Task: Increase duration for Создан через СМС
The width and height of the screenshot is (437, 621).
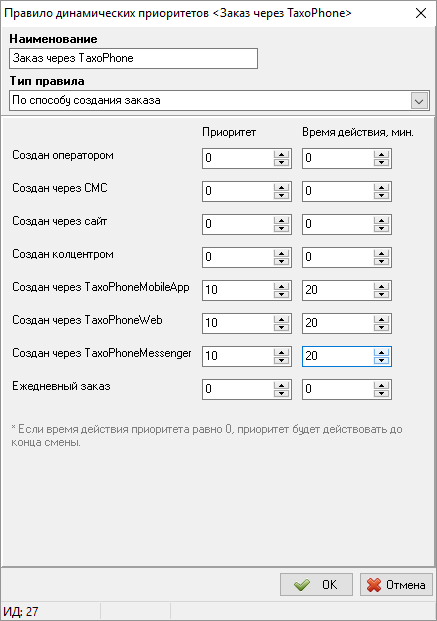Action: point(382,187)
